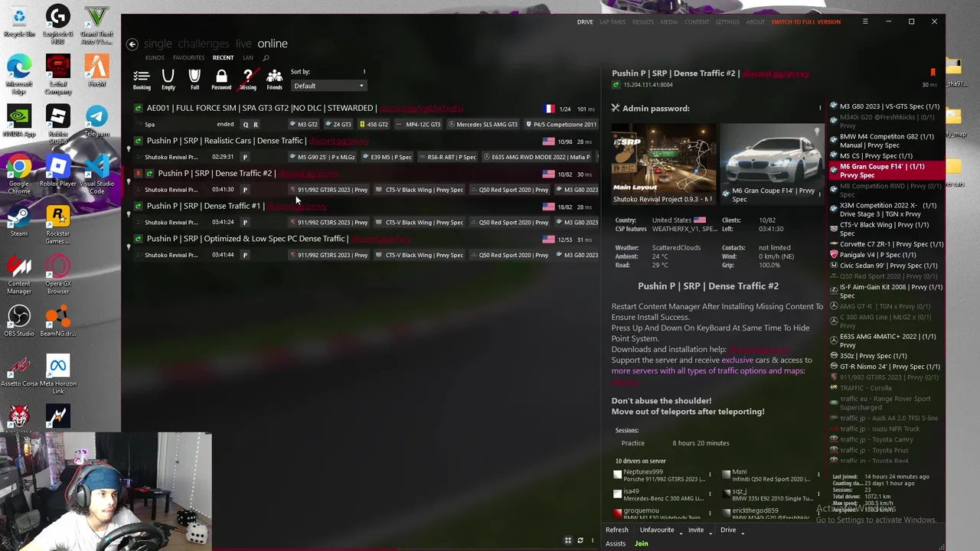Open the FAVOURITES server list tab
Image resolution: width=980 pixels, height=551 pixels.
click(x=188, y=58)
